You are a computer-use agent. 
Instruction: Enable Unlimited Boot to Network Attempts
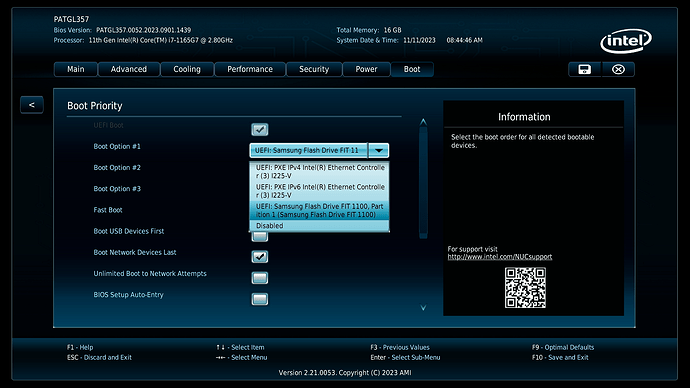[260, 278]
